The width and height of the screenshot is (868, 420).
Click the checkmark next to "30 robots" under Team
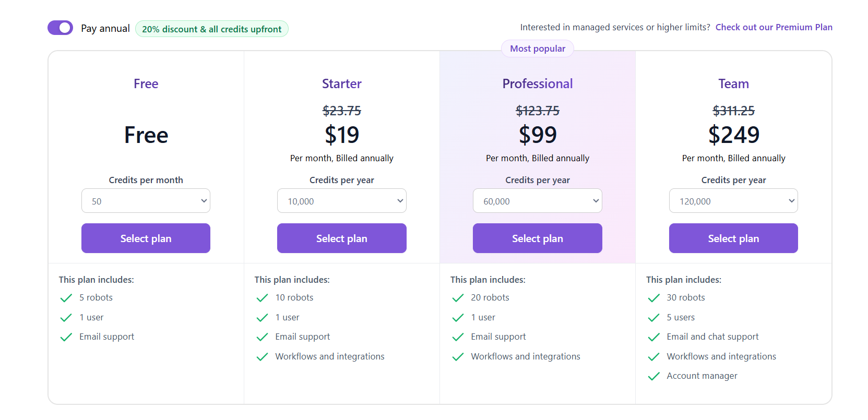653,297
